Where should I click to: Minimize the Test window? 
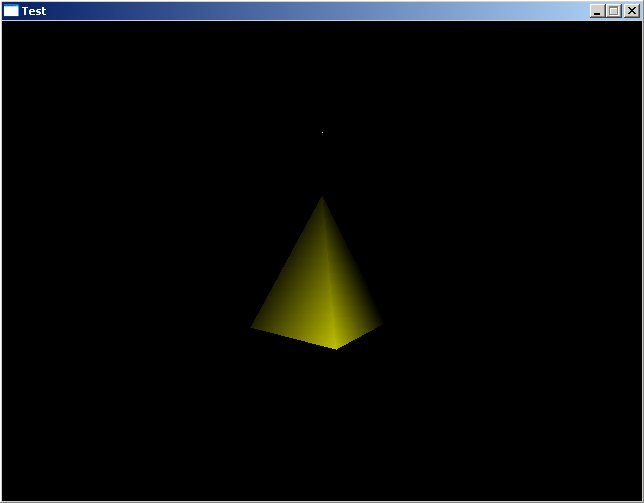597,11
